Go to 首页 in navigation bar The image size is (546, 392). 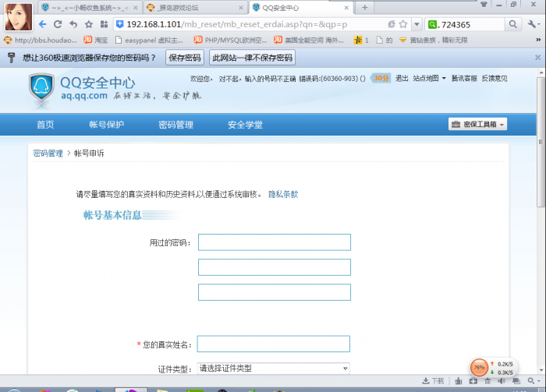45,125
